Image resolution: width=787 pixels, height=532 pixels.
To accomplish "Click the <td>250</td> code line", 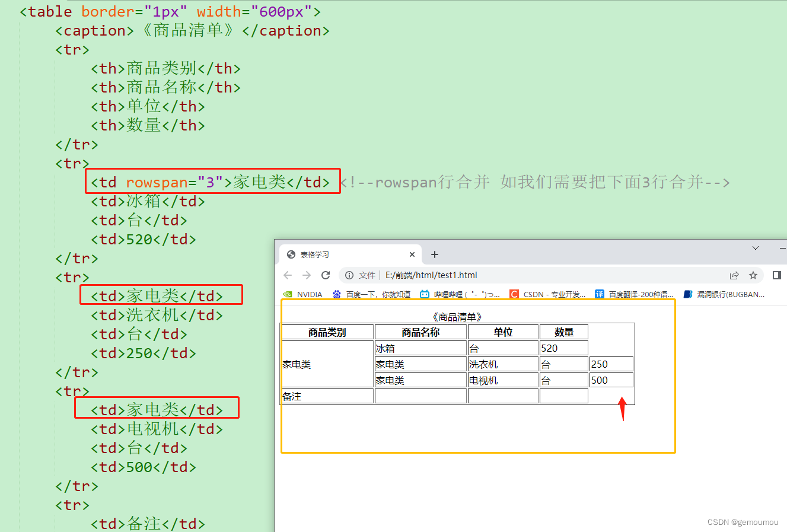I will (x=143, y=353).
